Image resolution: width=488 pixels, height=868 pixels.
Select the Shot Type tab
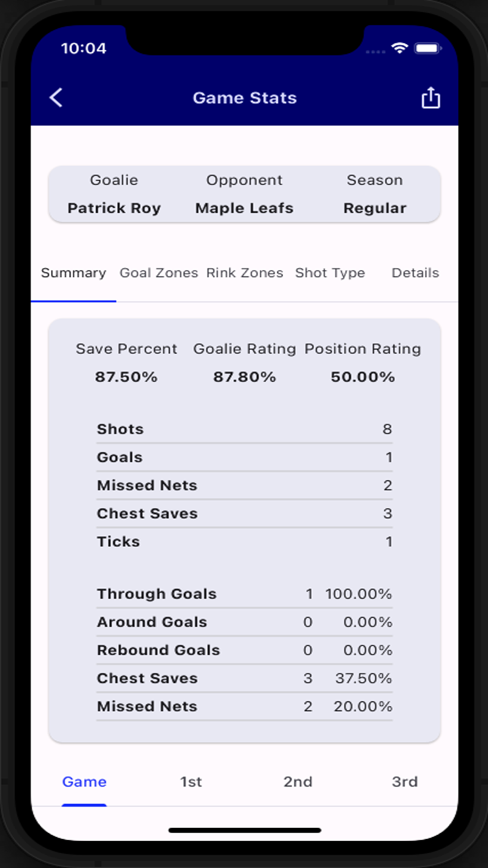330,273
